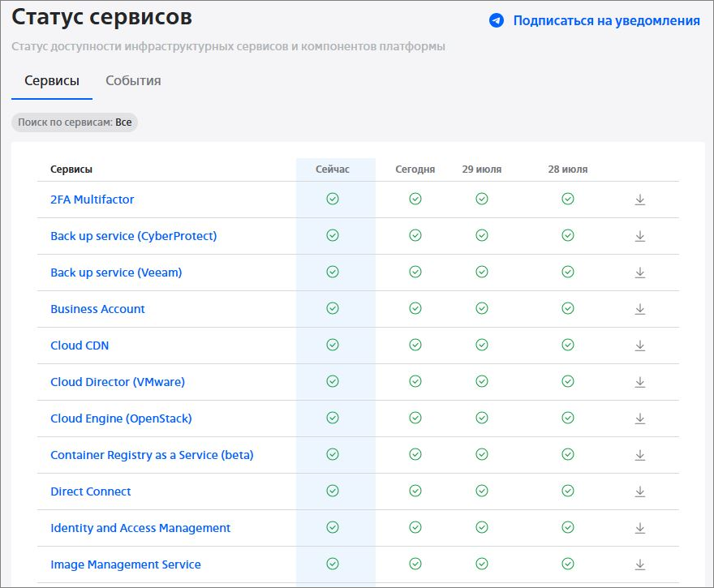Open the Cloud CDN service link
Screen dimensions: 714x588
(x=80, y=346)
